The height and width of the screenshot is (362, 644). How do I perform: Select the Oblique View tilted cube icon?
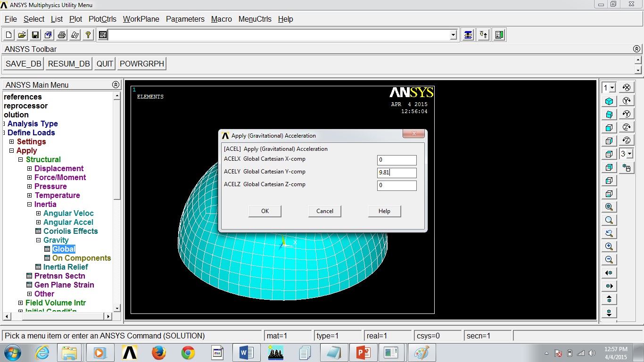coord(609,115)
